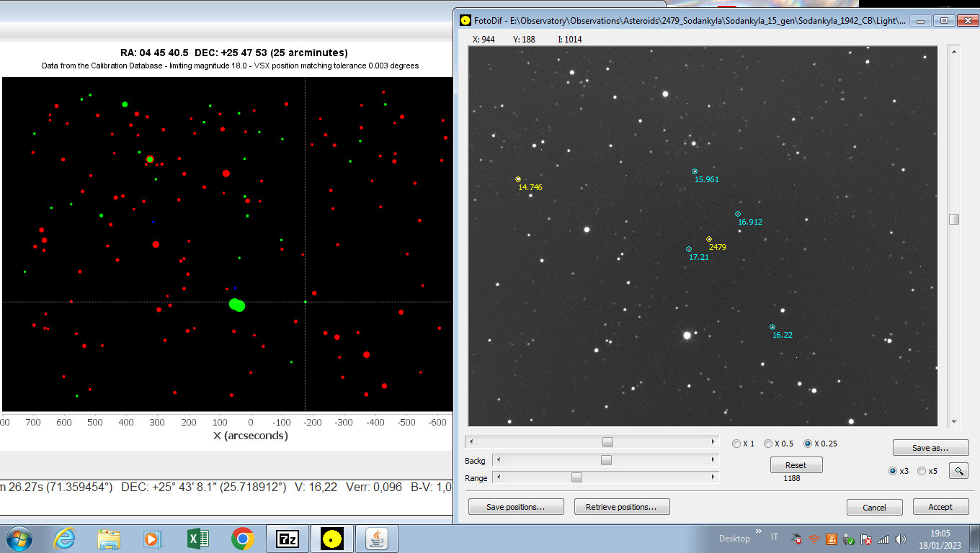
Task: Open Excel from the taskbar
Action: point(197,539)
